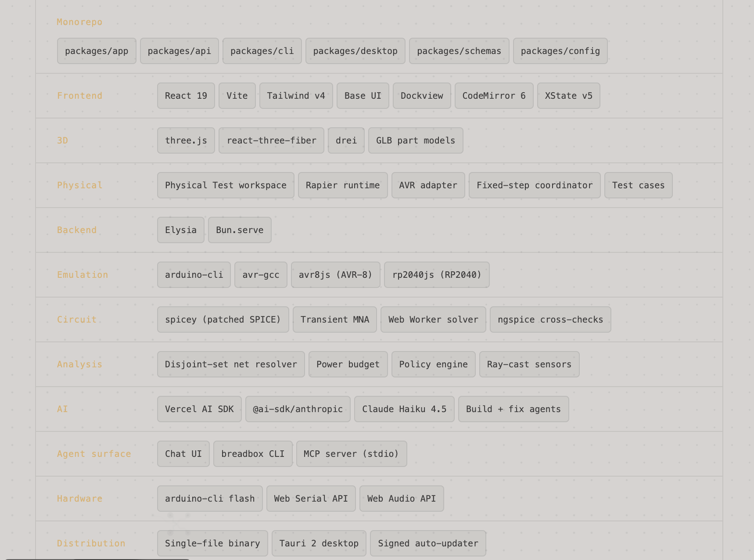
Task: Click the Hardware row label
Action: [x=79, y=499]
